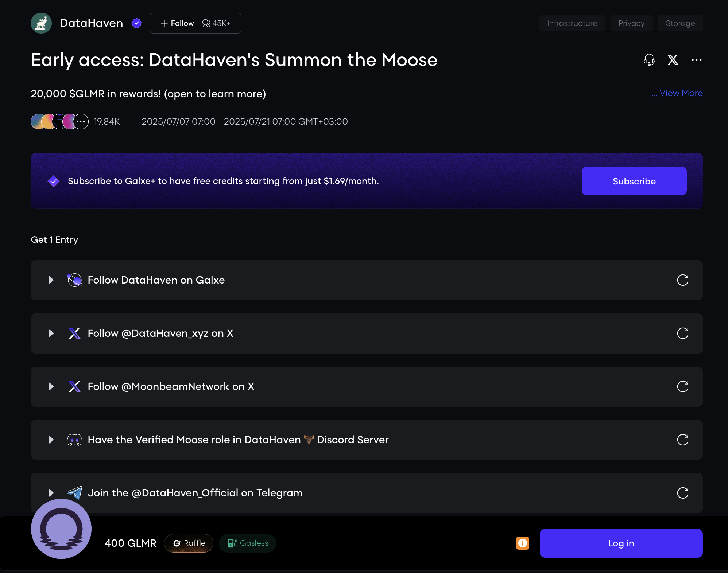Click the Log in button

tap(621, 543)
